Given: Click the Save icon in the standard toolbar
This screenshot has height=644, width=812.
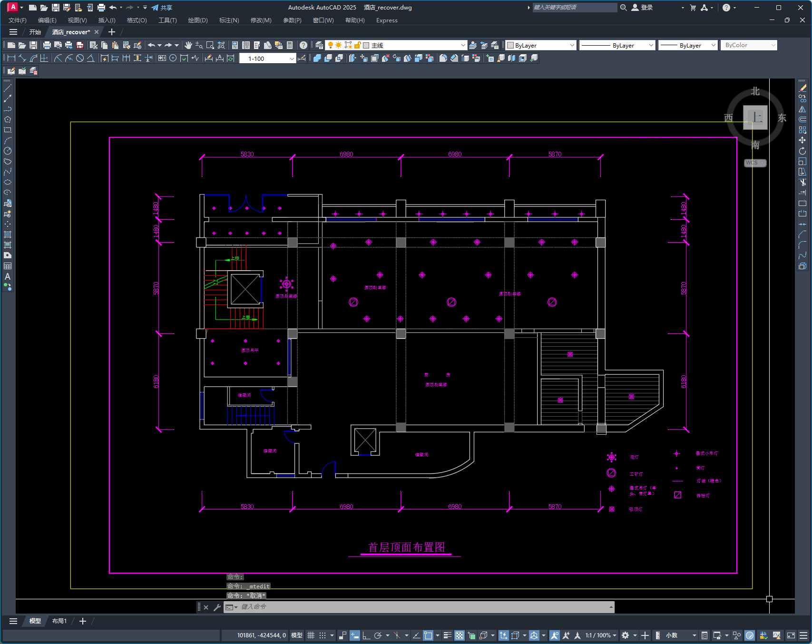Looking at the screenshot, I should coord(33,45).
